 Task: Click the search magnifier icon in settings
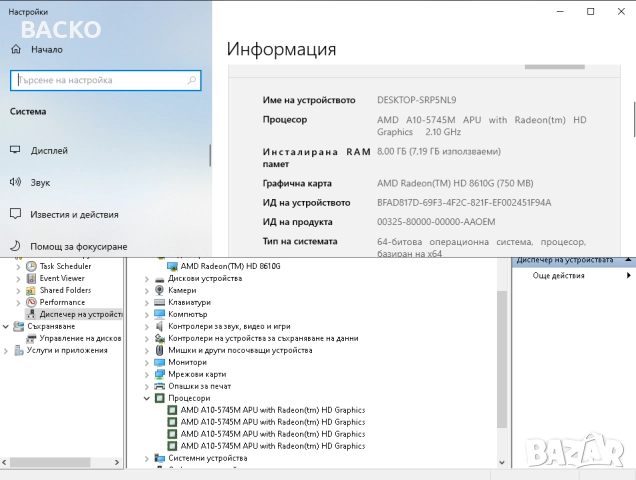pyautogui.click(x=192, y=80)
